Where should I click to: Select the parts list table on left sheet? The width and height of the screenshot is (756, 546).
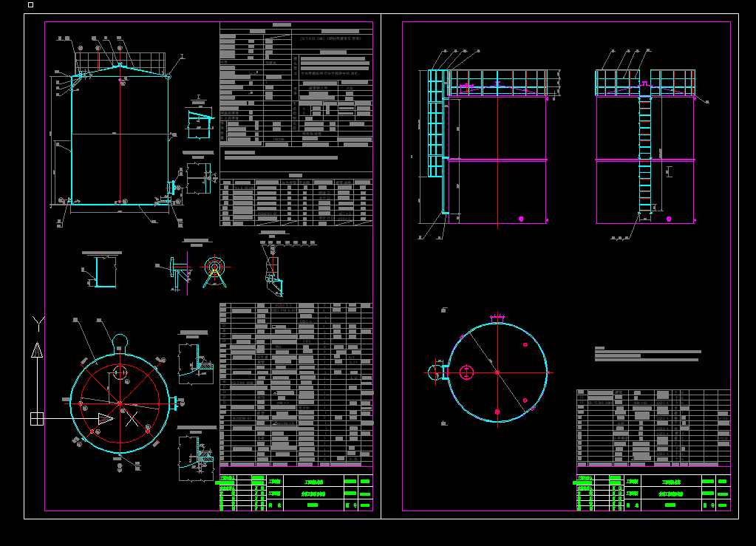pyautogui.click(x=296, y=384)
